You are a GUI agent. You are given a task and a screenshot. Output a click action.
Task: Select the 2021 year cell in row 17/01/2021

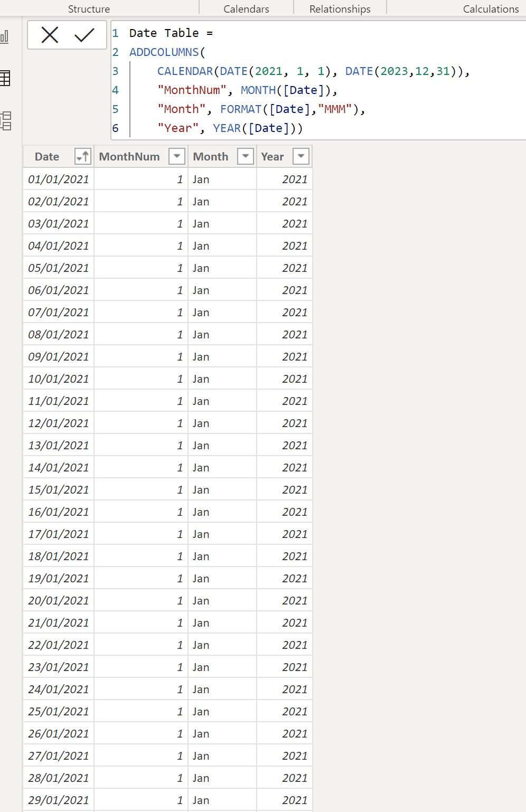click(285, 534)
